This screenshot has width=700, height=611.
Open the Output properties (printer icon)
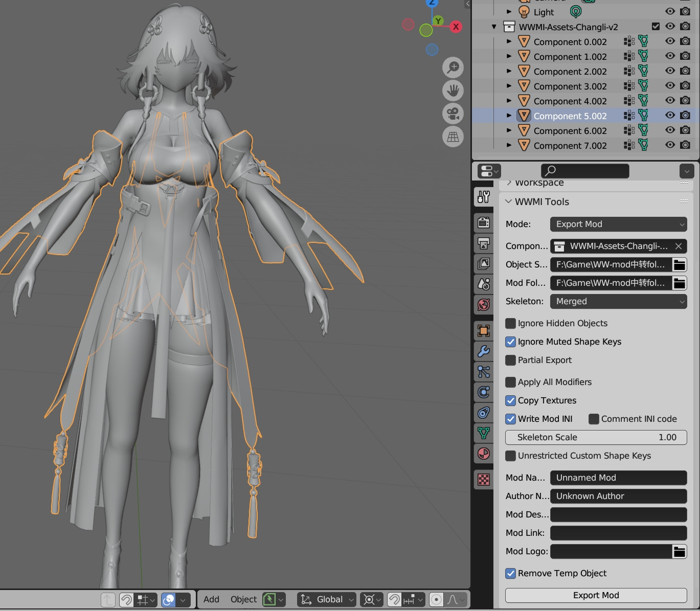point(483,244)
